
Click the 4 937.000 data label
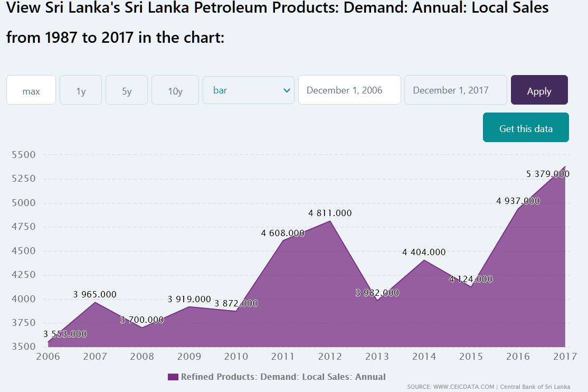[518, 201]
